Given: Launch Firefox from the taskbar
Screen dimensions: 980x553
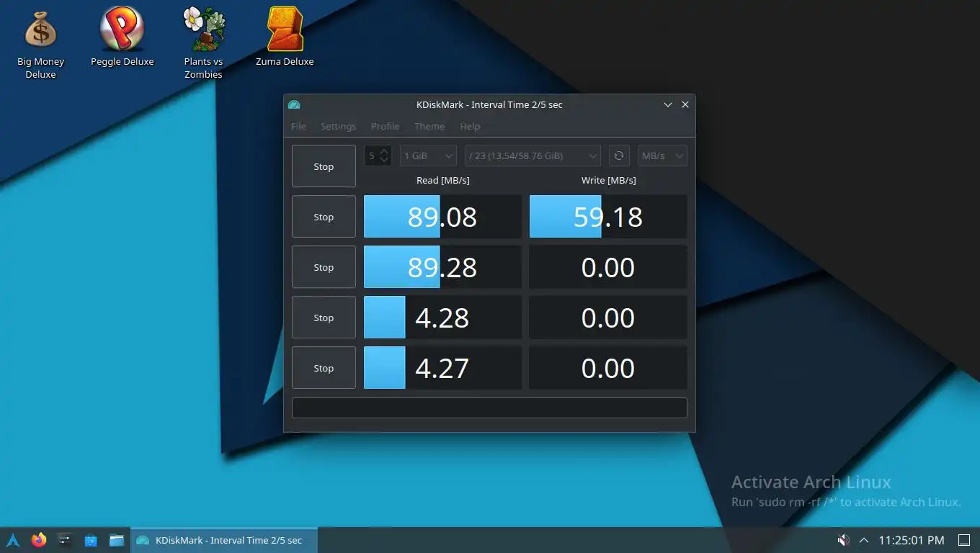Looking at the screenshot, I should pos(39,540).
